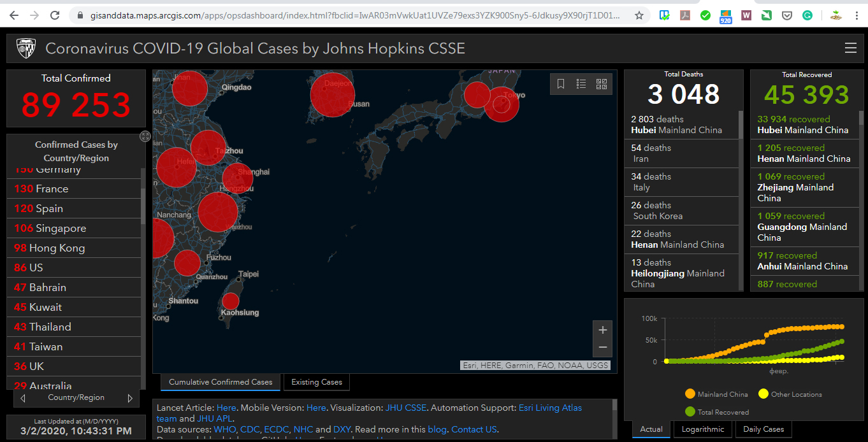This screenshot has height=442, width=868.
Task: Toggle Other Locations series in chart legend
Action: point(790,394)
